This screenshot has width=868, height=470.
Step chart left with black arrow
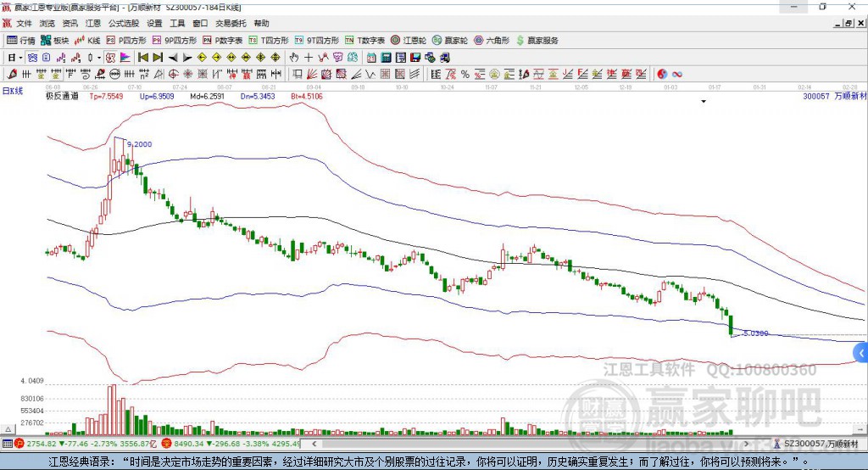coord(173,58)
